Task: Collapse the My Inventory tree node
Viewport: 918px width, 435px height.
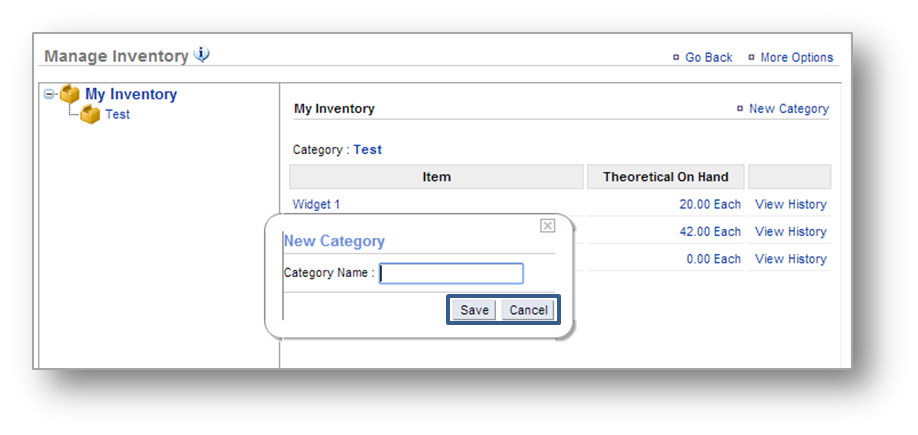Action: 49,94
